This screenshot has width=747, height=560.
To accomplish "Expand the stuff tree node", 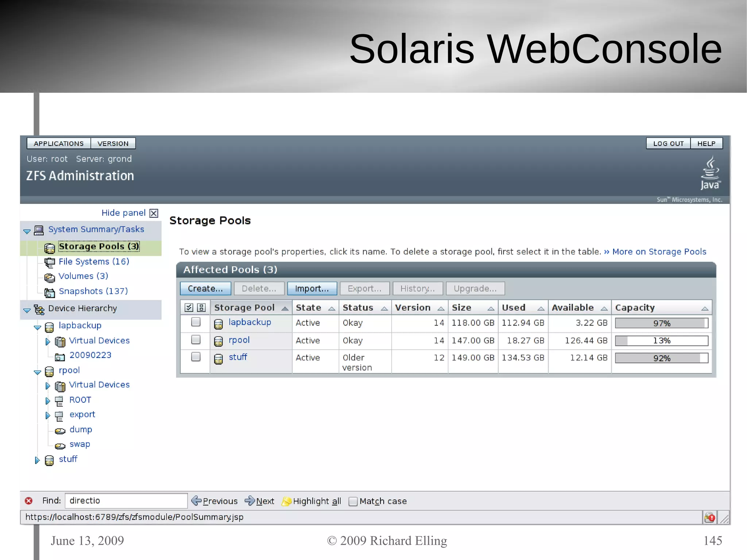I will [x=37, y=460].
